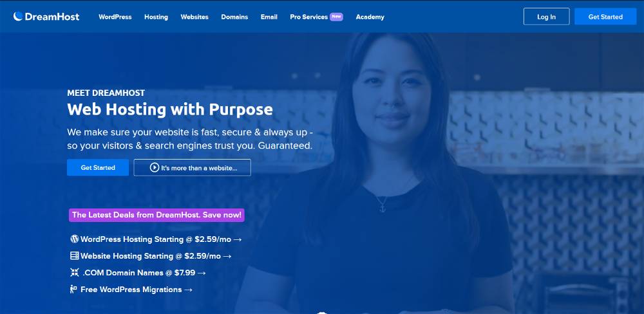The height and width of the screenshot is (314, 644).
Task: Click the Log In button
Action: 546,17
